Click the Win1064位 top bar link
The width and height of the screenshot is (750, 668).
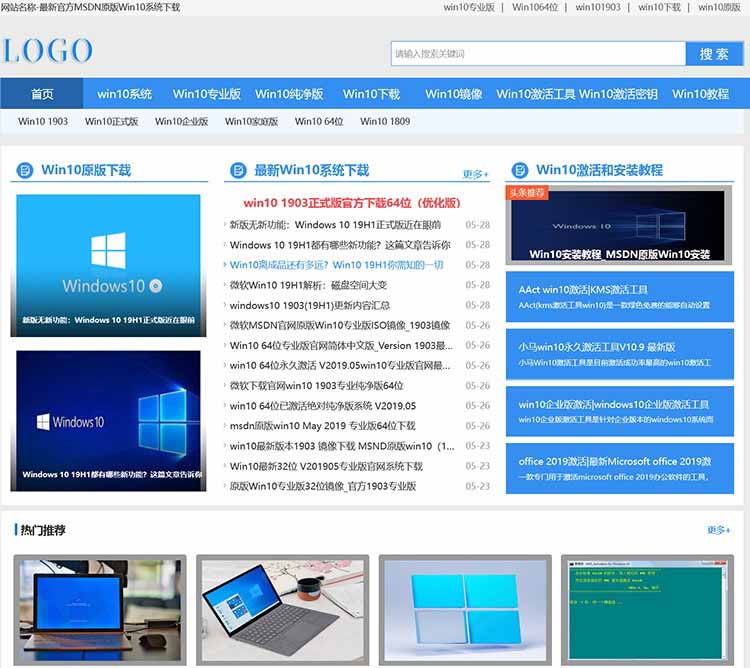point(535,7)
